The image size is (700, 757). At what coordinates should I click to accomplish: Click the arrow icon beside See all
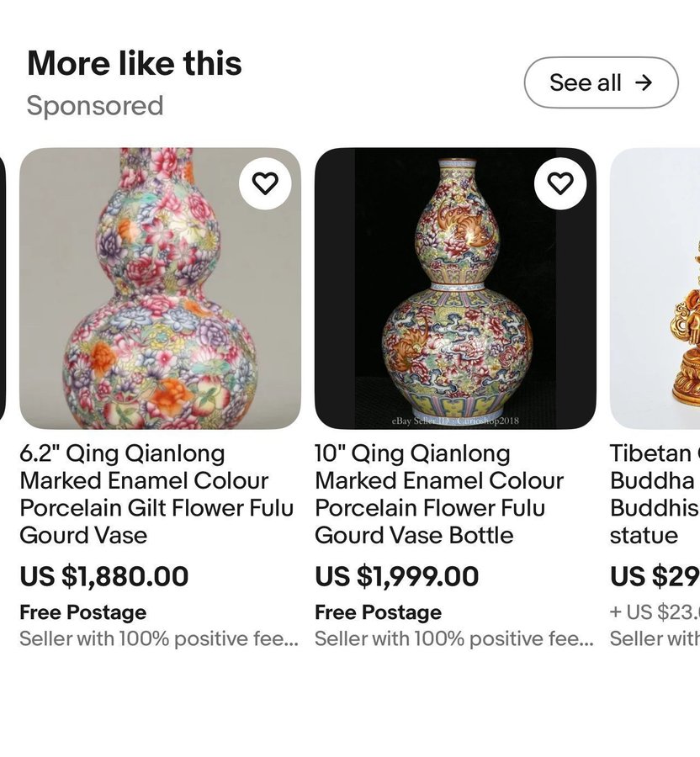coord(644,82)
